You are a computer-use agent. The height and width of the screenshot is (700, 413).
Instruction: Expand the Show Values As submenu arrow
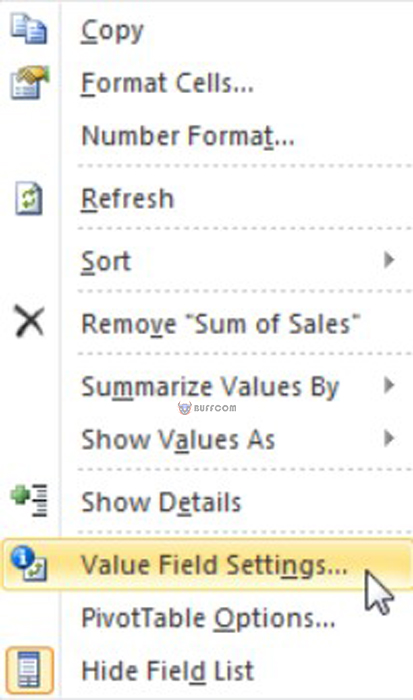pyautogui.click(x=389, y=438)
